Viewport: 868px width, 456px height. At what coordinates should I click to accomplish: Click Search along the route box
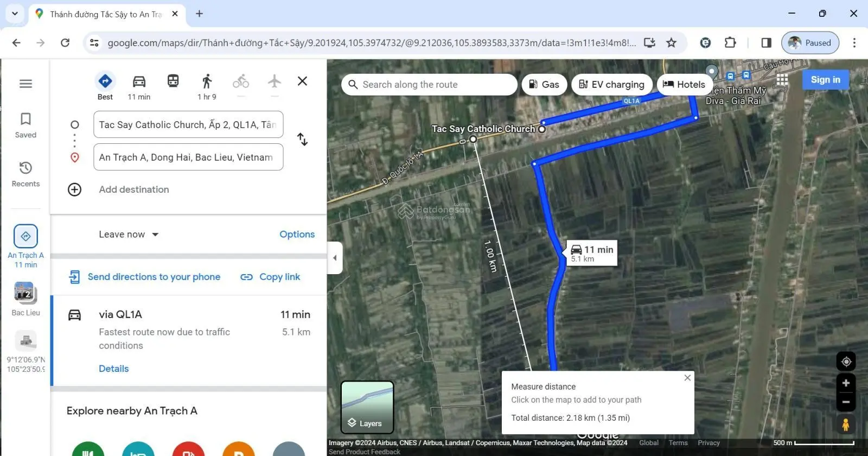point(429,85)
